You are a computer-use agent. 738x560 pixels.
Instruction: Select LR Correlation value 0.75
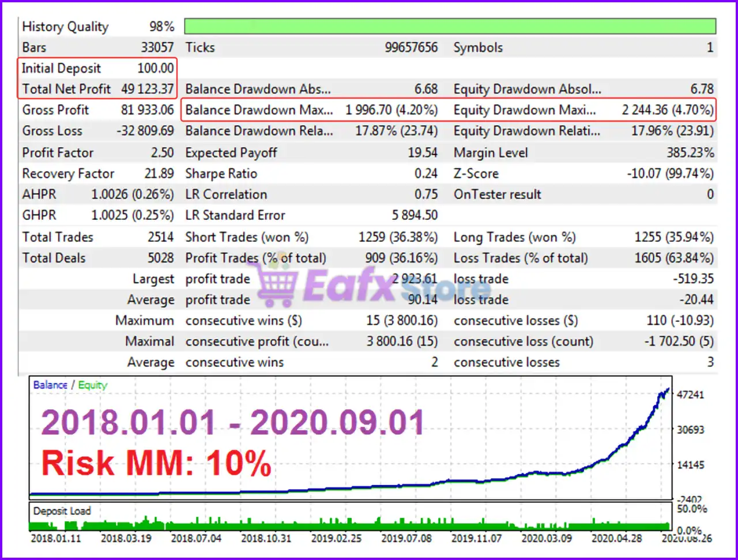(x=426, y=194)
